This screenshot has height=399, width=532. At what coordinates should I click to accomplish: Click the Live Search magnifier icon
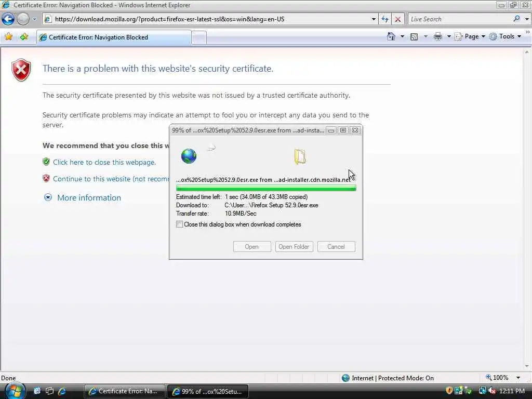tap(516, 19)
